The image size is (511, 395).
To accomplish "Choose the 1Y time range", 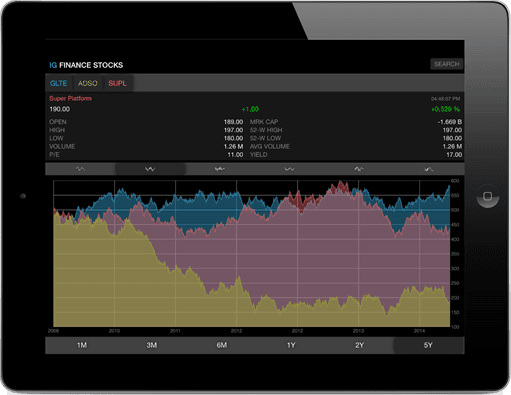I will click(x=291, y=345).
